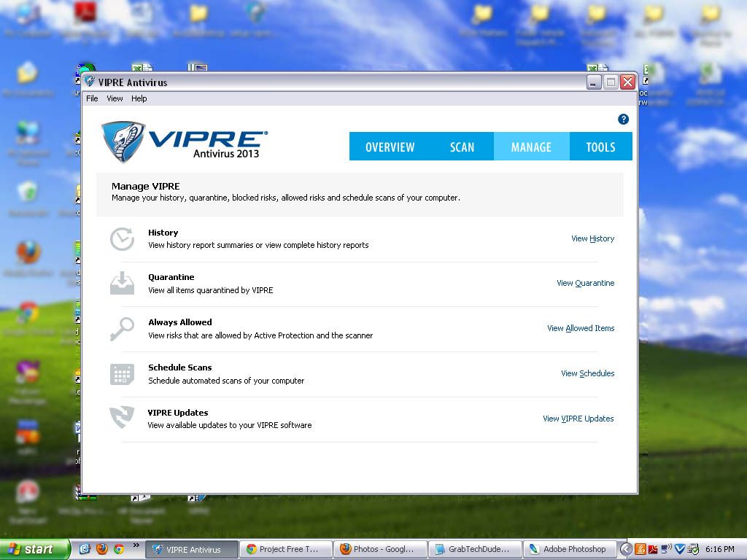Image resolution: width=747 pixels, height=560 pixels.
Task: Click the View VIPRE Updates link
Action: click(578, 419)
